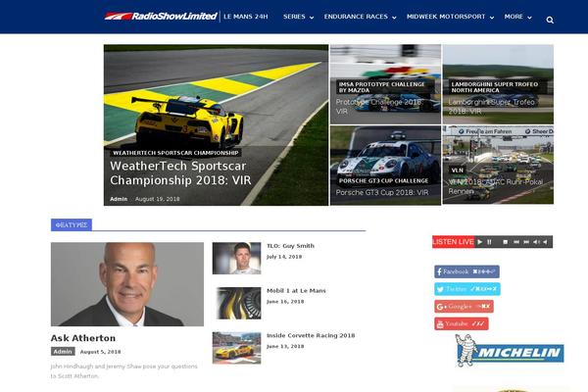This screenshot has height=392, width=588.
Task: Lower volume with plain speaker icon
Action: click(x=545, y=242)
